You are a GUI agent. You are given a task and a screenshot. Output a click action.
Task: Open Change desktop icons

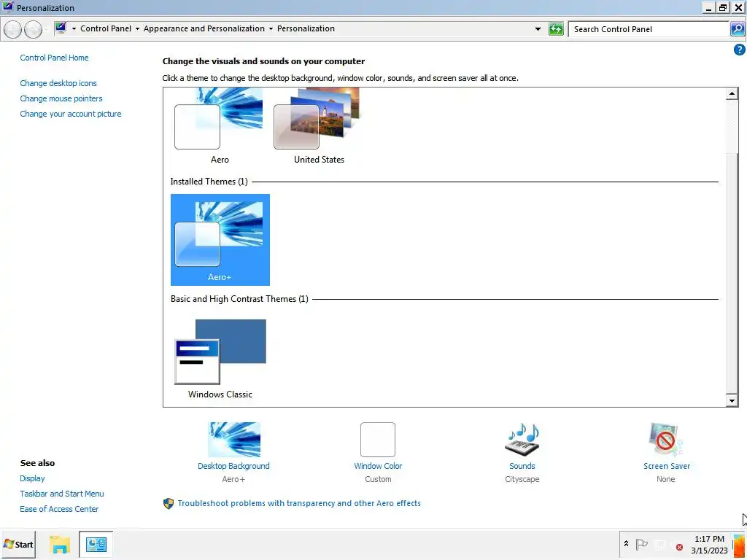tap(58, 83)
